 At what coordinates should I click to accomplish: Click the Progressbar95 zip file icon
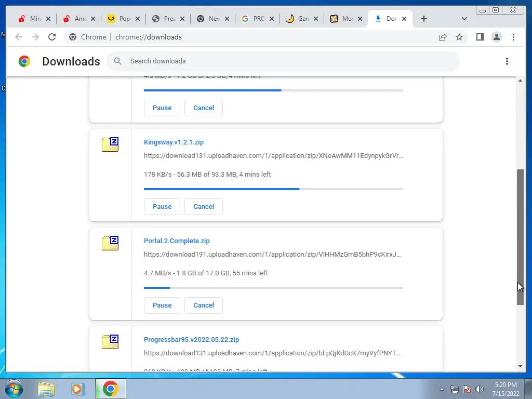110,342
